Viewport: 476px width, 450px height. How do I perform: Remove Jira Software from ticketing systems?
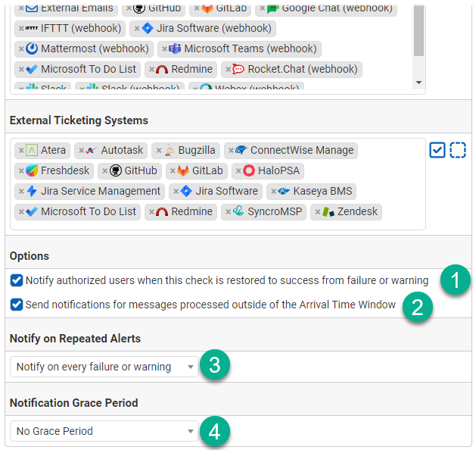pos(176,192)
